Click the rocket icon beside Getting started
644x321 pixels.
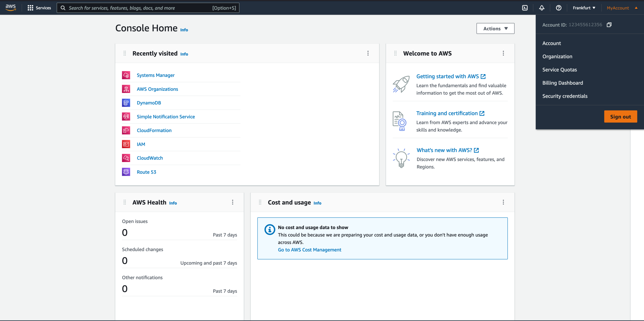pyautogui.click(x=401, y=84)
